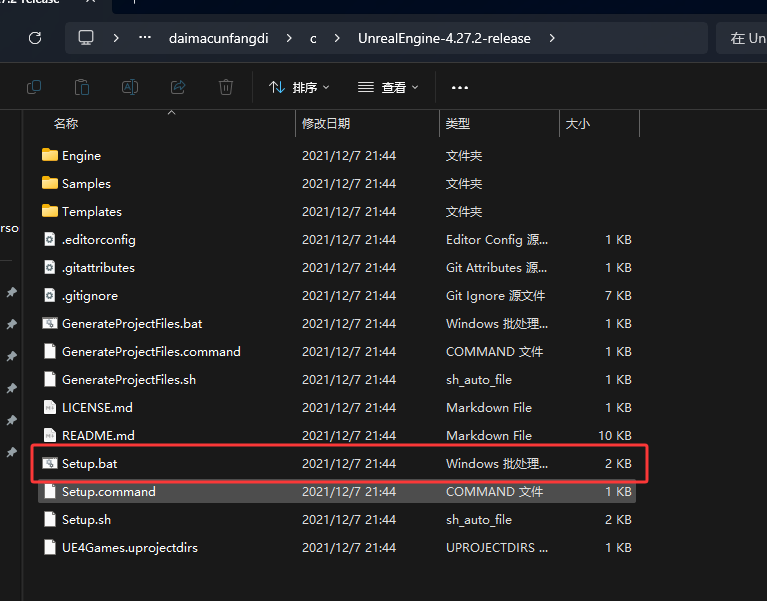Click the Setup.command file name
The height and width of the screenshot is (601, 767).
pos(109,491)
